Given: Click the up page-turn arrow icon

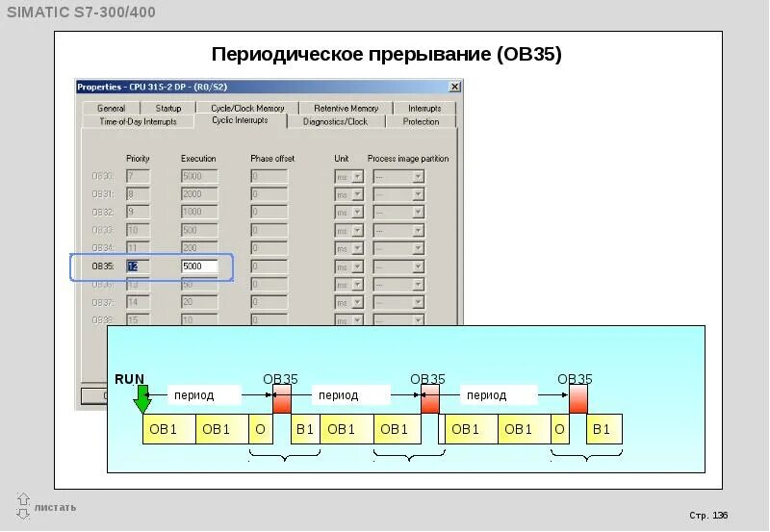Looking at the screenshot, I should [23, 499].
